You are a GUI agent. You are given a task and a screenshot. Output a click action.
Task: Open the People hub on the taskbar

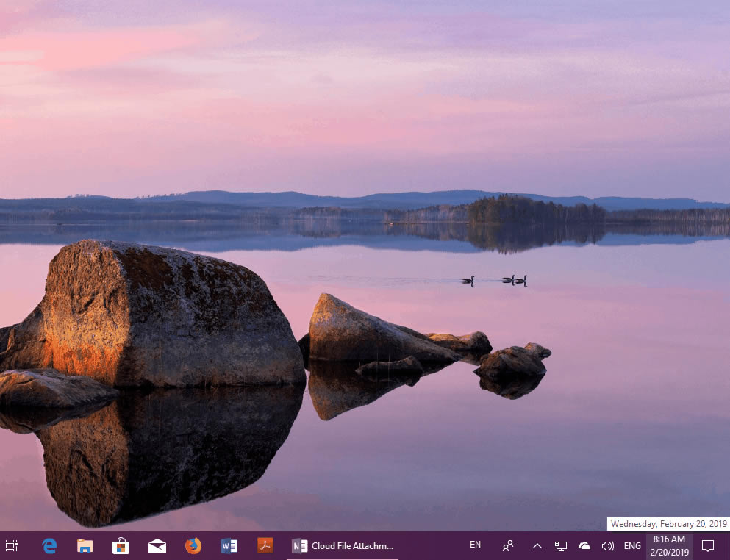click(507, 546)
